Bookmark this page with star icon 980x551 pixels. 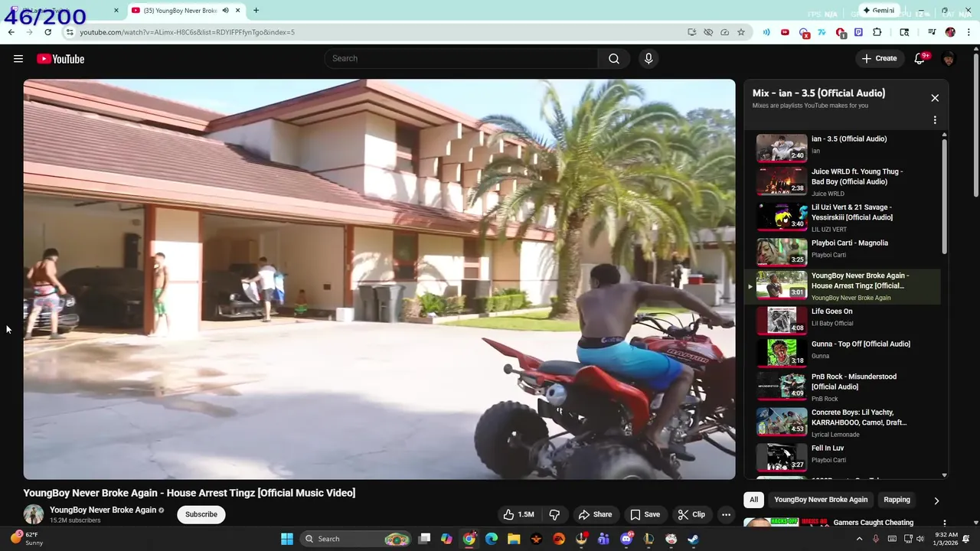[741, 32]
